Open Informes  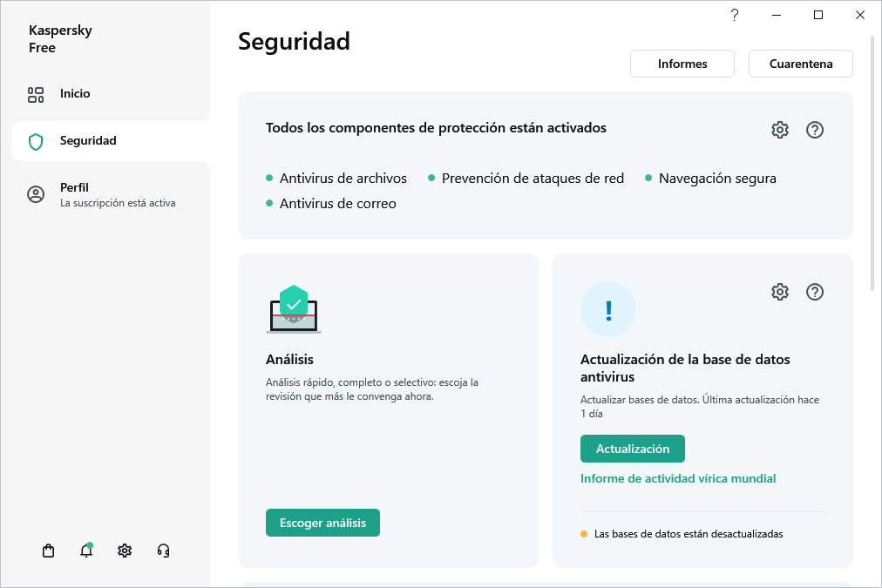click(682, 63)
